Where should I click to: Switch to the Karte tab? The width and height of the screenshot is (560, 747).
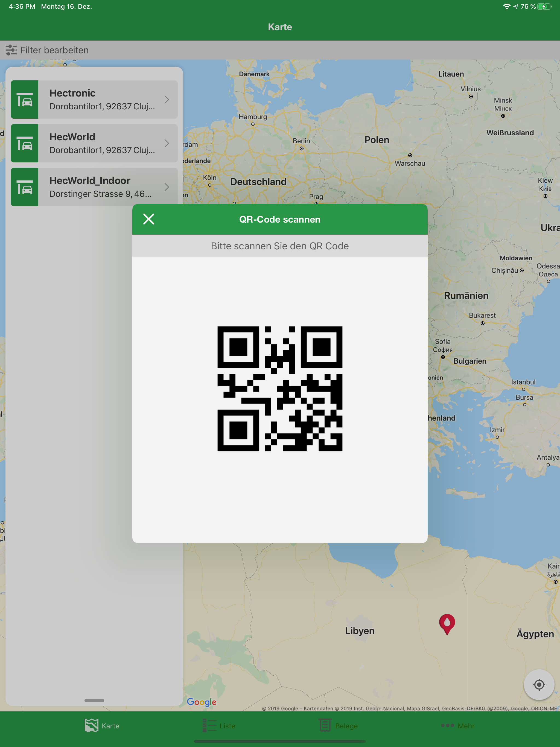102,725
